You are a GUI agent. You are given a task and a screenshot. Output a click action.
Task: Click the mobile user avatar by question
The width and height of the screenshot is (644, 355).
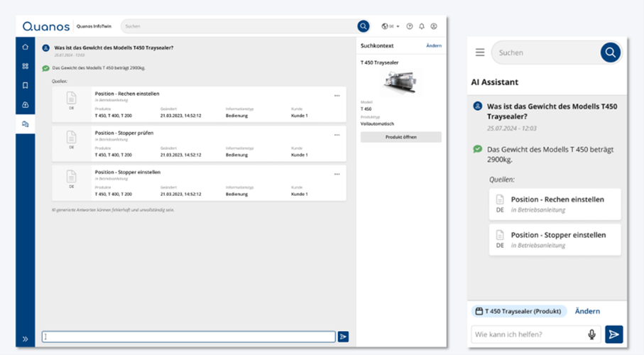click(x=477, y=106)
